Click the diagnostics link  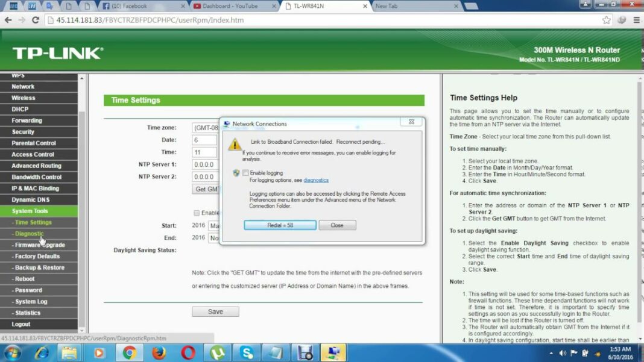coord(317,179)
